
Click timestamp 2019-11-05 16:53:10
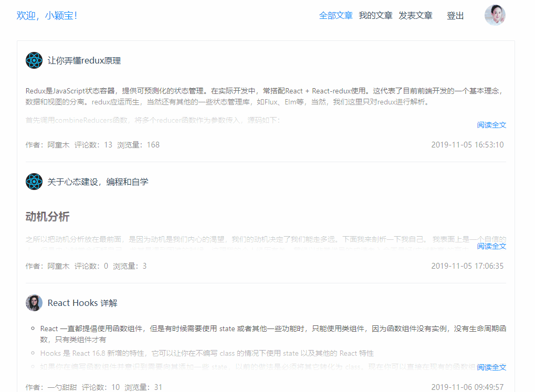(x=467, y=145)
